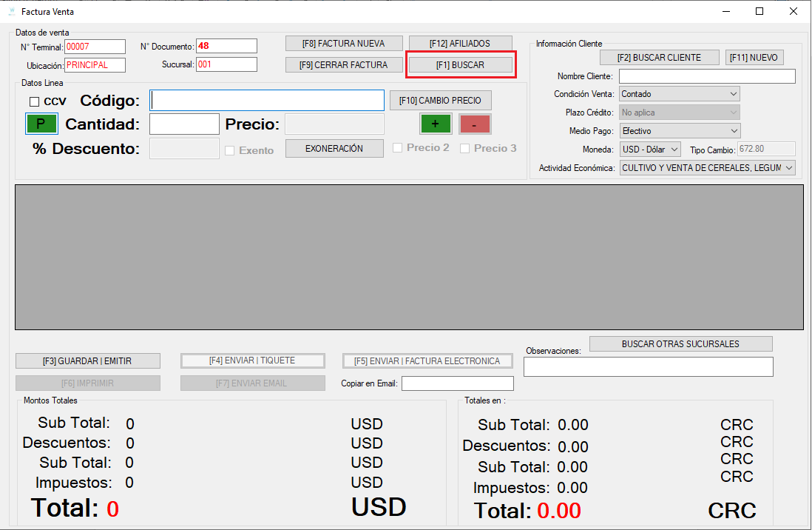Expand the Medio Pago dropdown
Image resolution: width=812 pixels, height=530 pixels.
[x=680, y=131]
